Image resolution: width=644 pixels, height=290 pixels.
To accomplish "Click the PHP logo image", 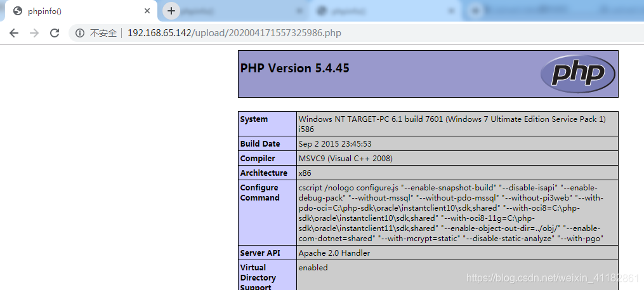I will pyautogui.click(x=577, y=74).
